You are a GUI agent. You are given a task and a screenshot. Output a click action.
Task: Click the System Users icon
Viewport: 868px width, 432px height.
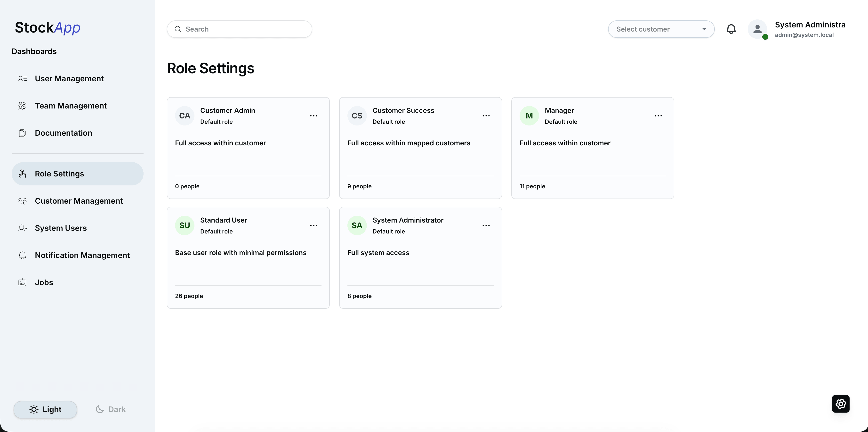click(22, 228)
